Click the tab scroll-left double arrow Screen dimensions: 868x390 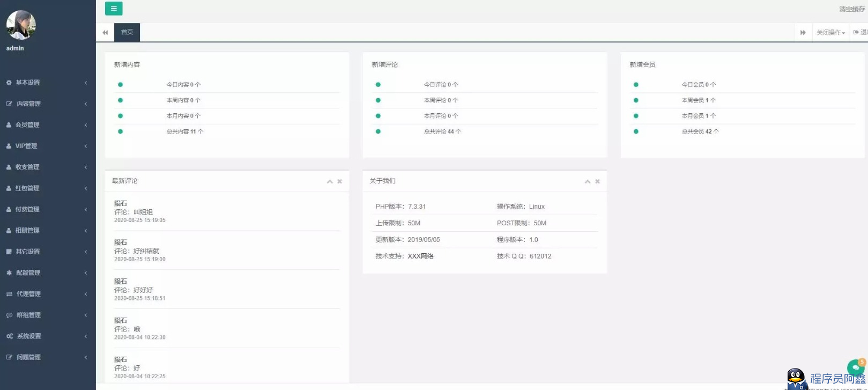[105, 33]
